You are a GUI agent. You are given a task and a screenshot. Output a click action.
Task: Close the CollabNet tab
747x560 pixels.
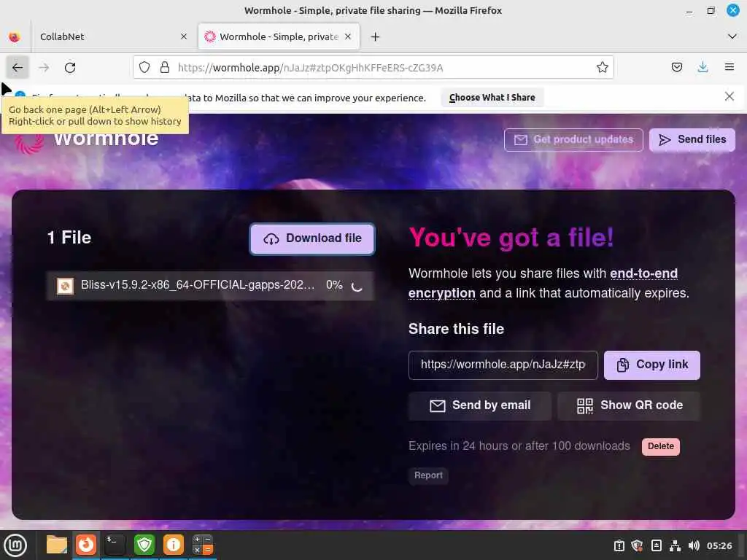184,36
